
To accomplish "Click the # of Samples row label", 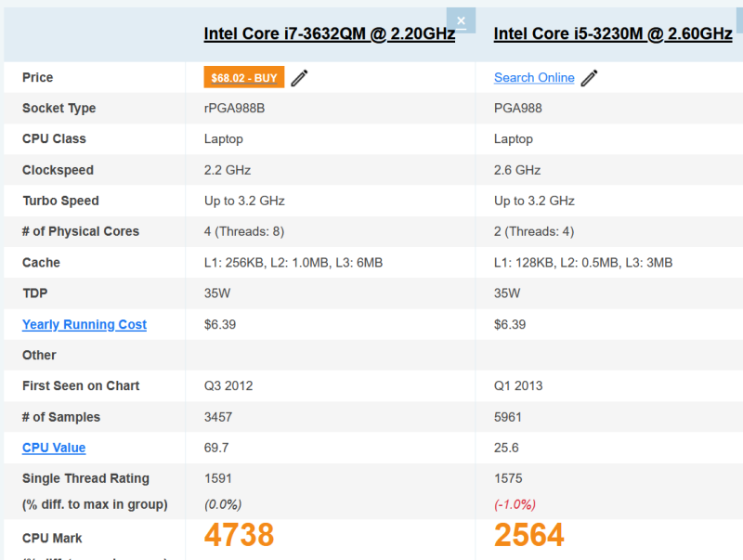I will click(61, 417).
